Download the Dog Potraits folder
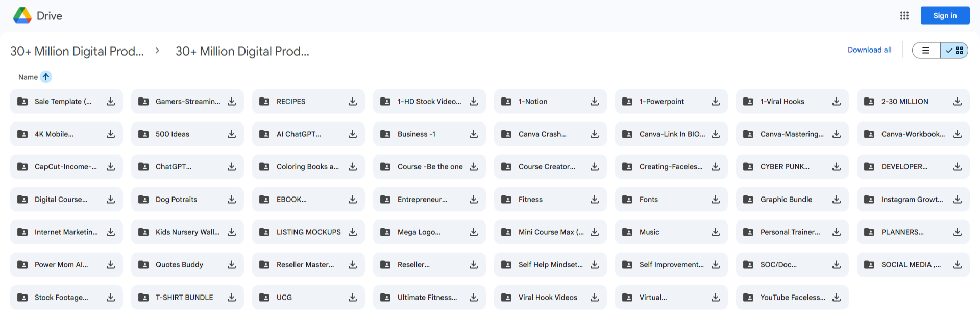 (232, 200)
